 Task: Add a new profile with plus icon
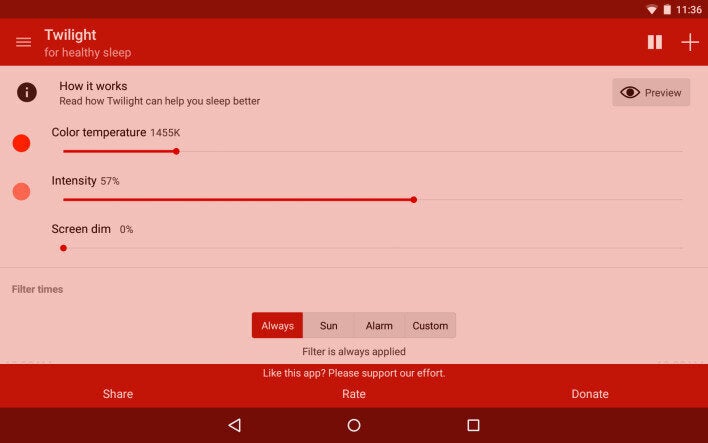click(690, 42)
